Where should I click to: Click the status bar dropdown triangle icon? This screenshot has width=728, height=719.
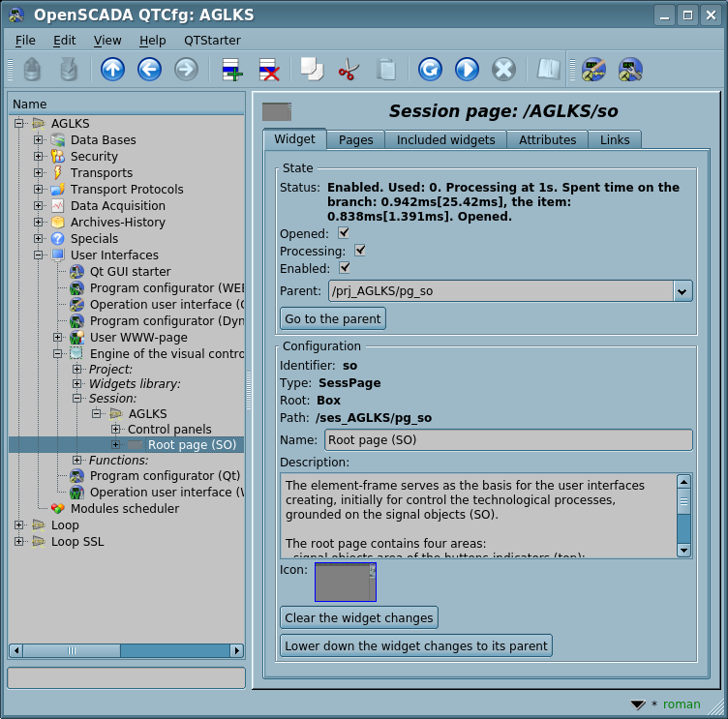[x=638, y=704]
